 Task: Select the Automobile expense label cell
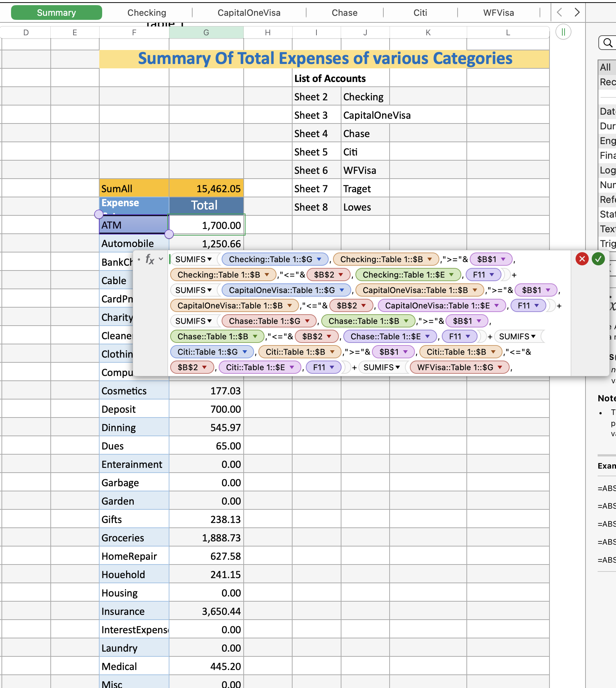(134, 243)
